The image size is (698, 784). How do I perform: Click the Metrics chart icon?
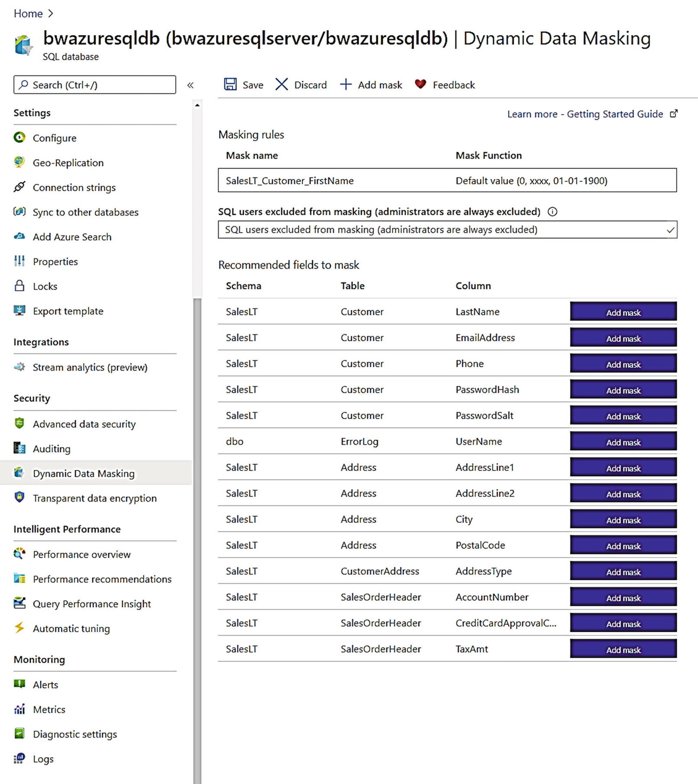[x=20, y=709]
